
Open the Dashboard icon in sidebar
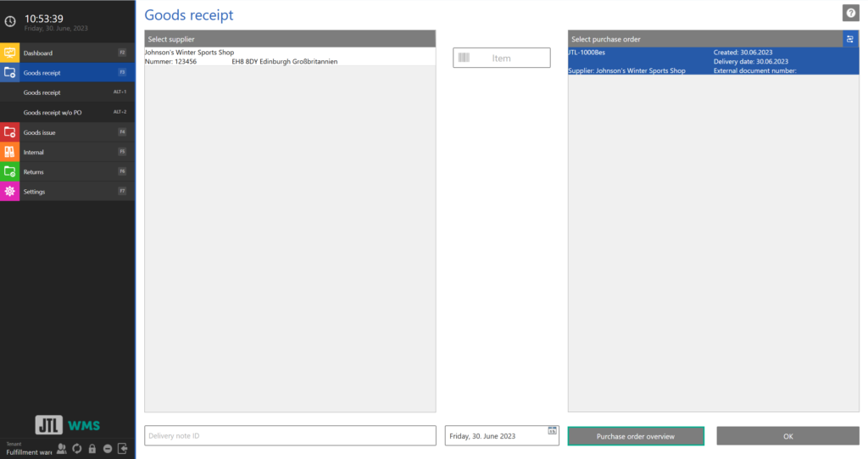click(10, 53)
